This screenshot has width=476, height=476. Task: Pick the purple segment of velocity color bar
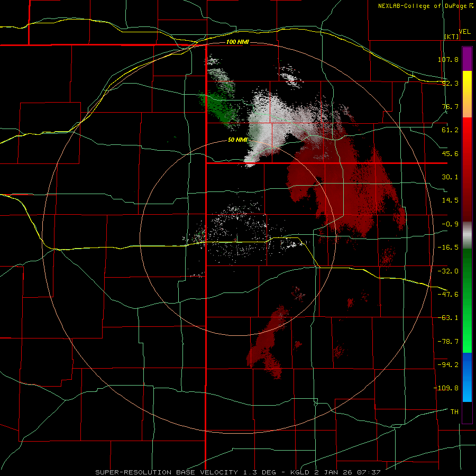click(x=467, y=59)
